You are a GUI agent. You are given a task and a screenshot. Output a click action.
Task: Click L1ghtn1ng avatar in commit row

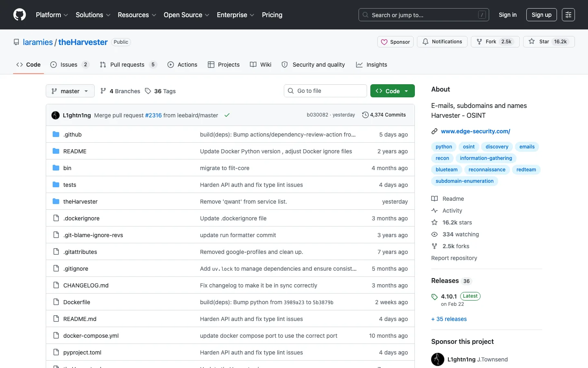click(x=56, y=115)
